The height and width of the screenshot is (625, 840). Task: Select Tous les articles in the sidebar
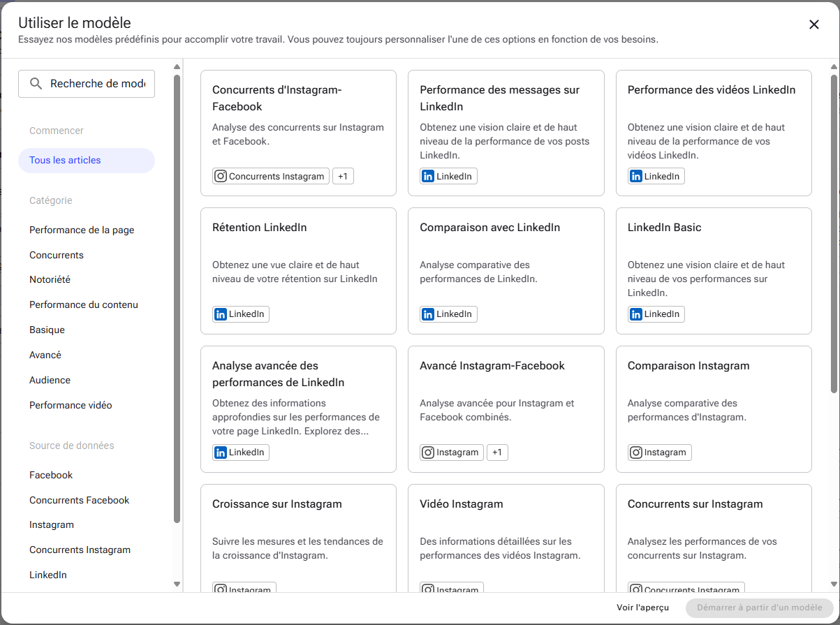87,161
